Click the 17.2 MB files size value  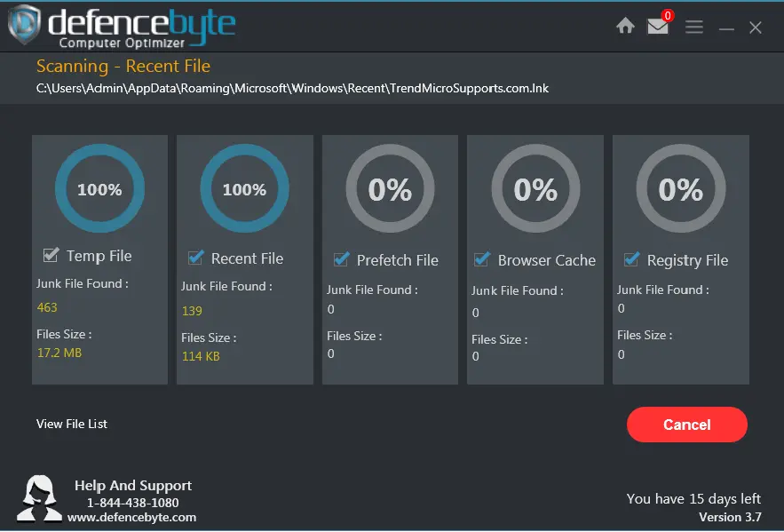pyautogui.click(x=59, y=353)
